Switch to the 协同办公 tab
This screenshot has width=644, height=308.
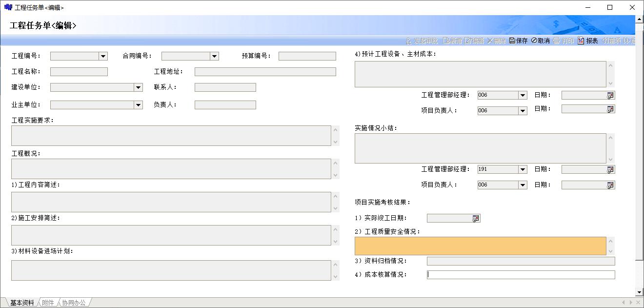[74, 303]
